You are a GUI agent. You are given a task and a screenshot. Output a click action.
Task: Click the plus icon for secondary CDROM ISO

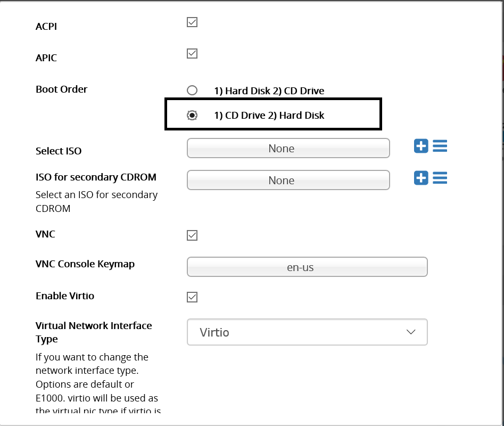tap(421, 178)
